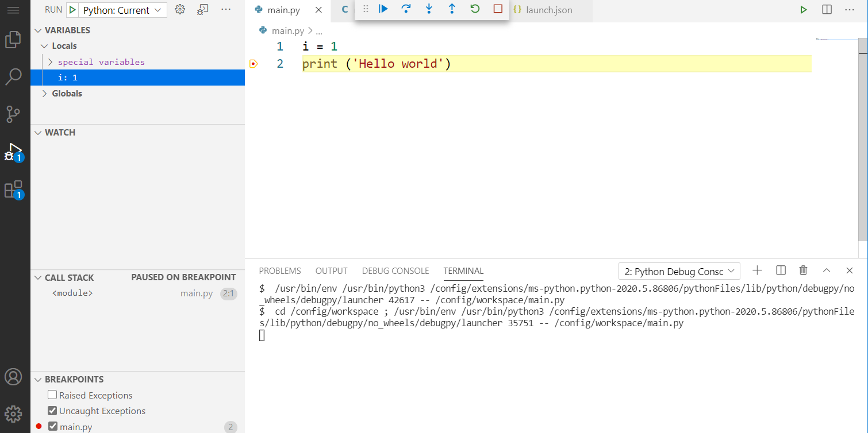Open Source Control from the activity bar
Screen dimensions: 868x433
pos(14,114)
